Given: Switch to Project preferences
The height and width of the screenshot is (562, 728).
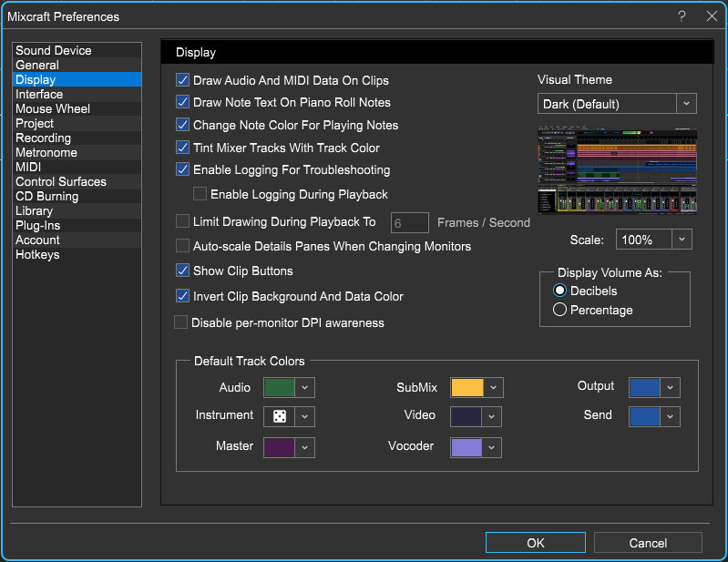Looking at the screenshot, I should point(77,124).
